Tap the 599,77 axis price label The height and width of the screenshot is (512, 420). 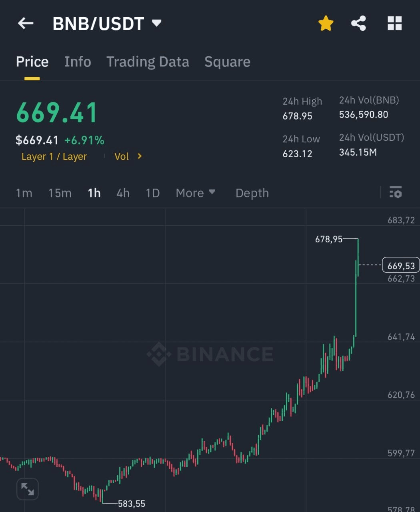[x=401, y=453]
